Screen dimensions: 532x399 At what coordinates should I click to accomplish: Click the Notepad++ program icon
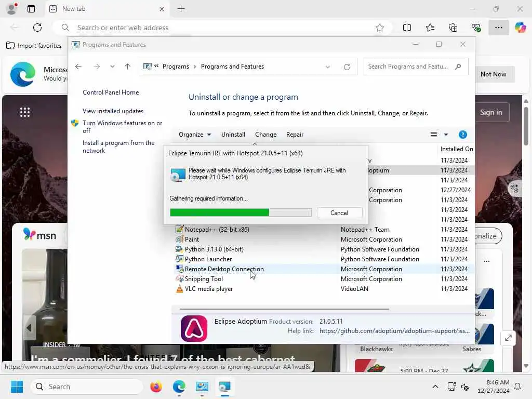(179, 229)
